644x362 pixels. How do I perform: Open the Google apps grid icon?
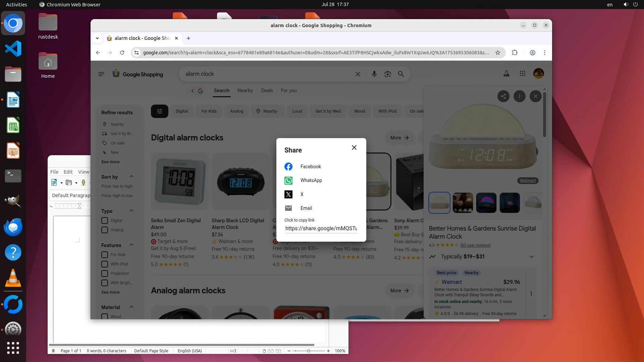[x=522, y=74]
